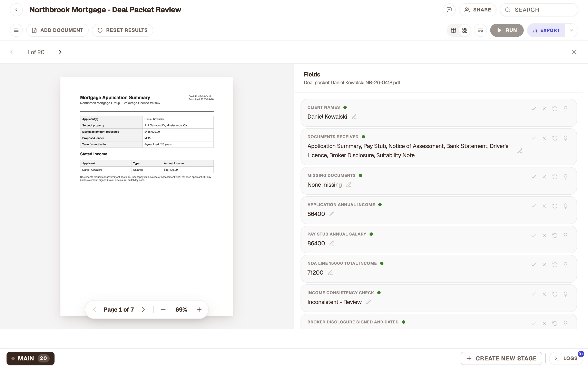This screenshot has height=368, width=588.
Task: Go to next document of 20
Action: point(60,52)
